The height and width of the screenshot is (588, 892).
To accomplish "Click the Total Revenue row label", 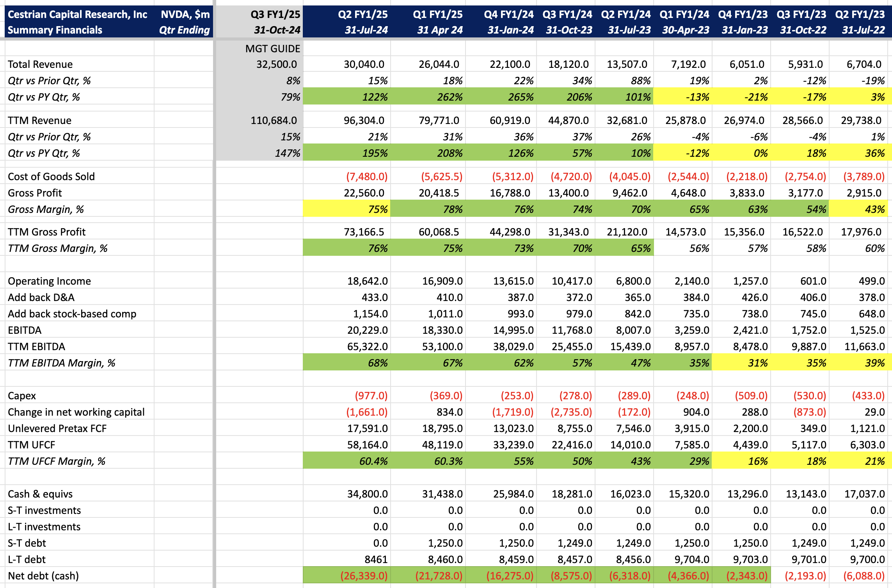I will pos(40,64).
